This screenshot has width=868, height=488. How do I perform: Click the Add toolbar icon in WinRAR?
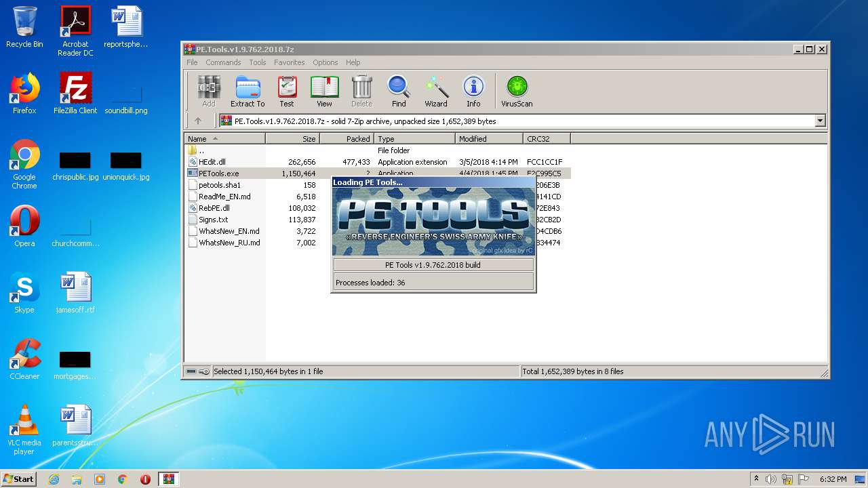209,91
